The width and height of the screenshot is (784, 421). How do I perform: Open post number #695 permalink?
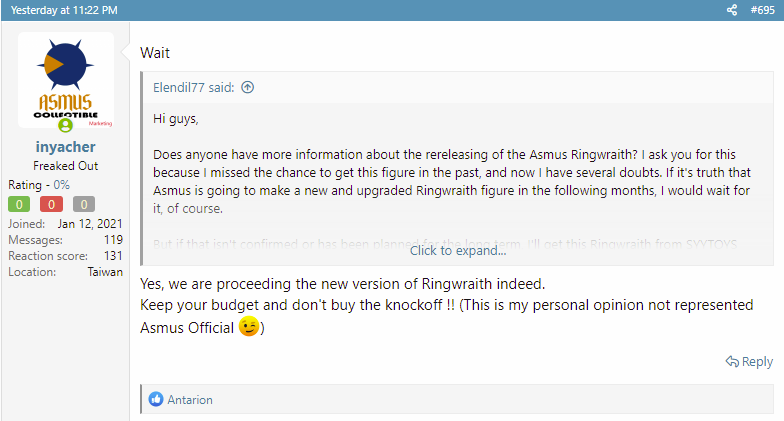762,10
